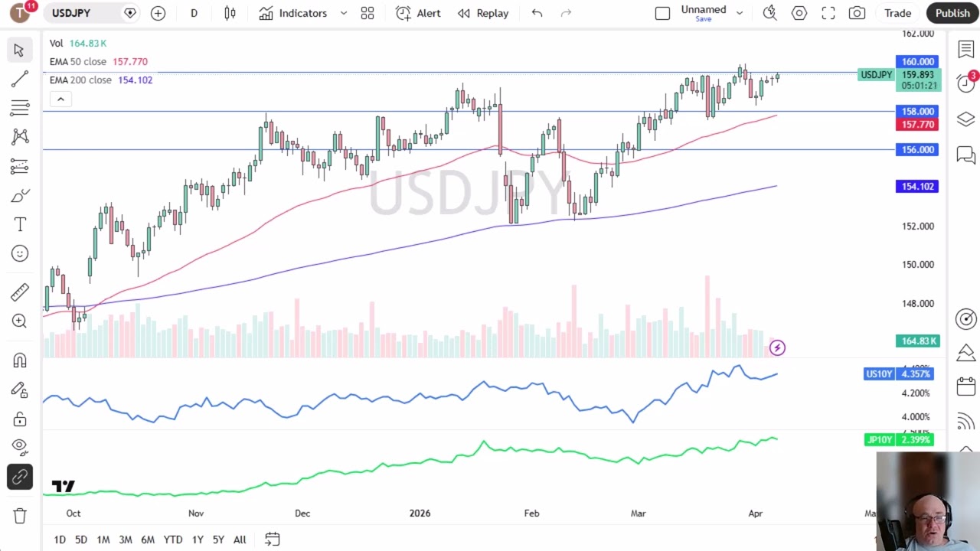Take a chart snapshot with the camera
Image resolution: width=980 pixels, height=551 pixels.
click(857, 13)
